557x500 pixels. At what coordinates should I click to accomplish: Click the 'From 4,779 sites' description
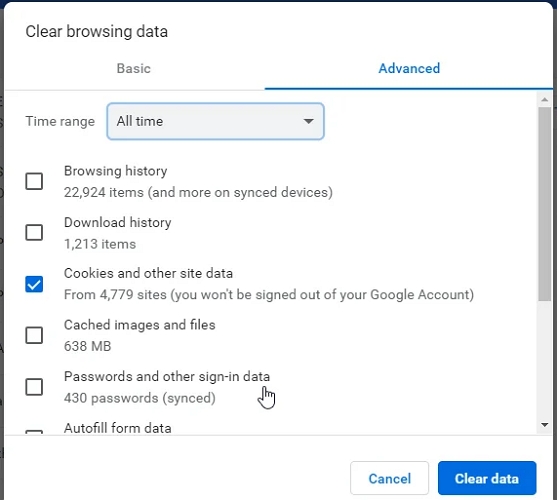click(269, 295)
